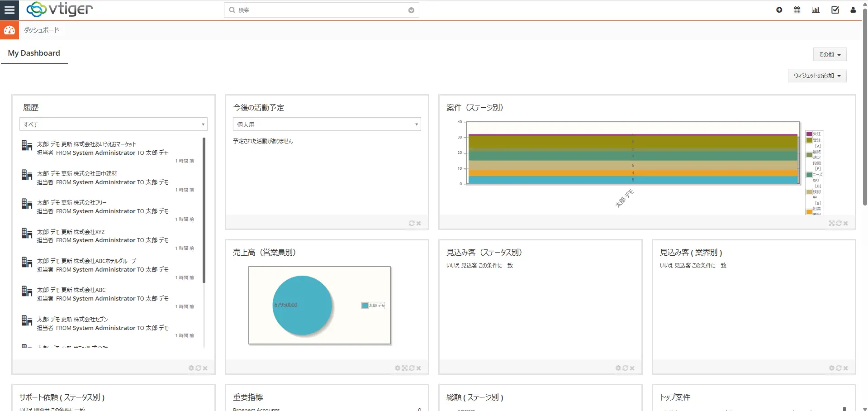Click the 太郎 デモ legend swatch in pie chart
The height and width of the screenshot is (411, 868).
pyautogui.click(x=365, y=306)
